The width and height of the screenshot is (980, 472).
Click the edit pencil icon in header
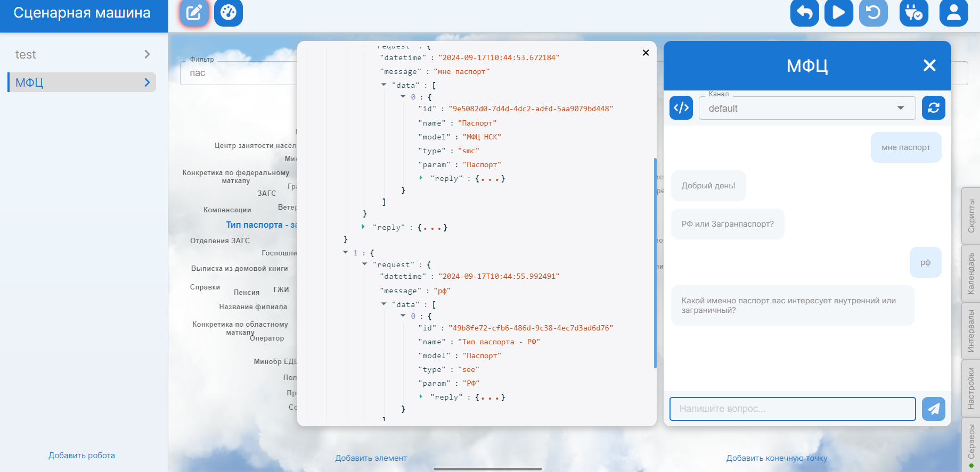point(194,13)
